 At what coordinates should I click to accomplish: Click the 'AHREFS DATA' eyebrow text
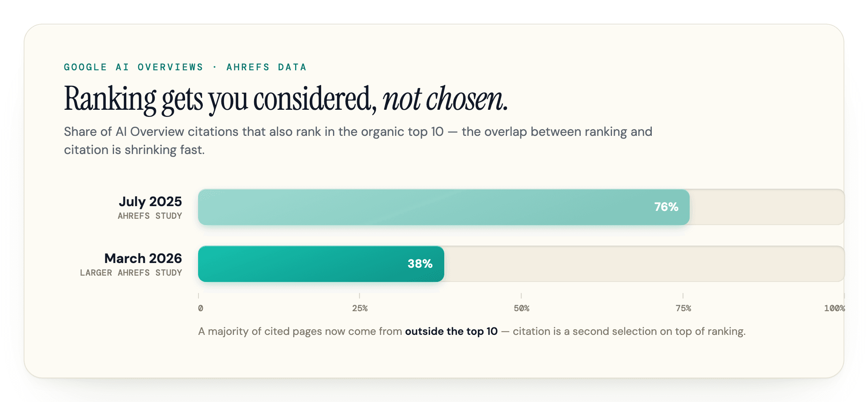pos(266,67)
